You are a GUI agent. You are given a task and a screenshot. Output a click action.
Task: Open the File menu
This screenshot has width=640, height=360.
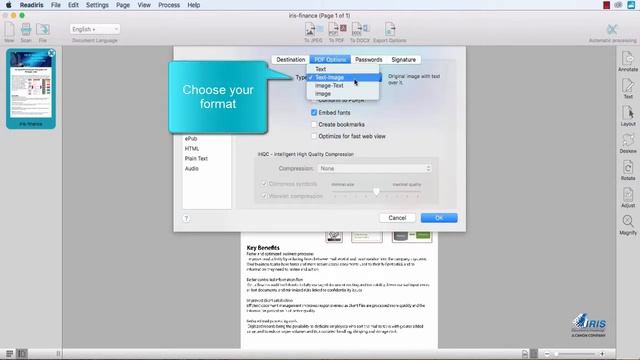pos(56,5)
